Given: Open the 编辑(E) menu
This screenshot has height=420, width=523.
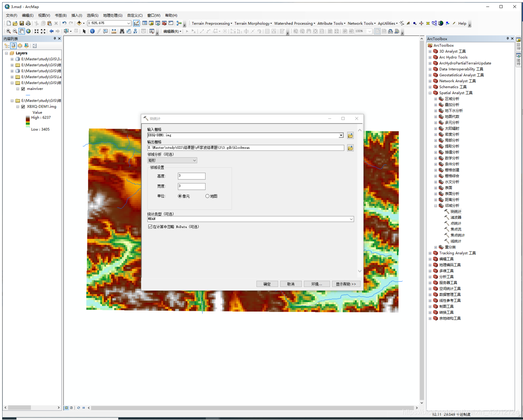Looking at the screenshot, I should [x=28, y=15].
